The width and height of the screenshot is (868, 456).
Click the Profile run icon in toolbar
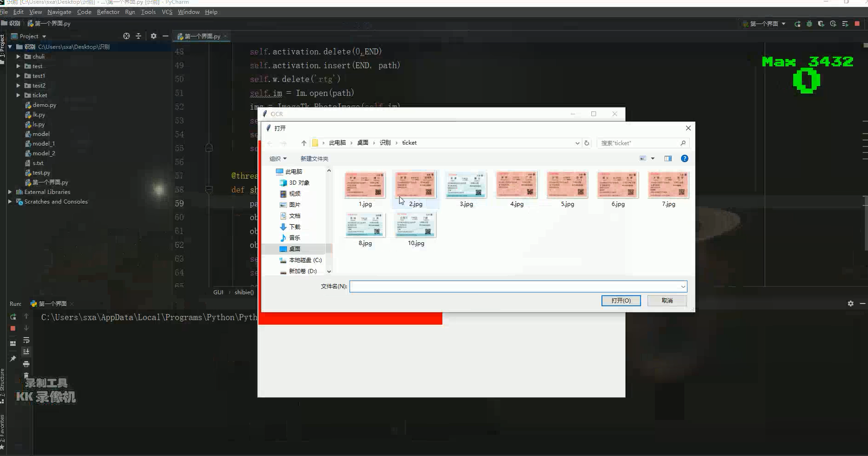833,24
